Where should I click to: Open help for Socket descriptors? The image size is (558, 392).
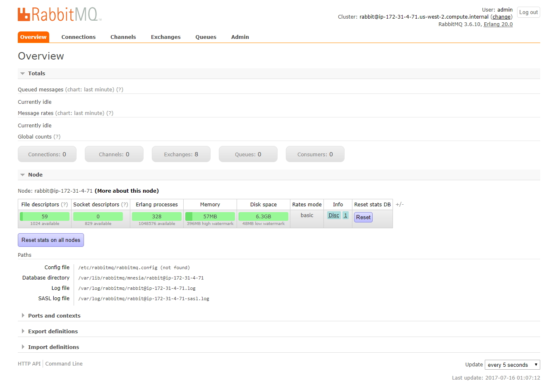tap(125, 204)
